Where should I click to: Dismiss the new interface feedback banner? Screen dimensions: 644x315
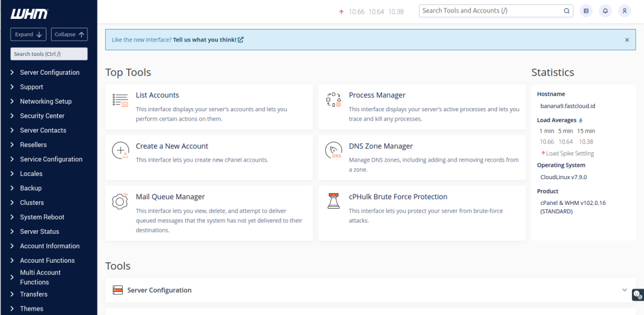(x=626, y=40)
